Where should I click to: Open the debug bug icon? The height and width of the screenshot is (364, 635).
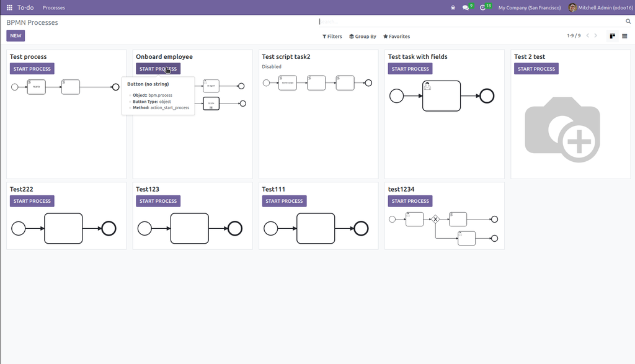click(453, 7)
